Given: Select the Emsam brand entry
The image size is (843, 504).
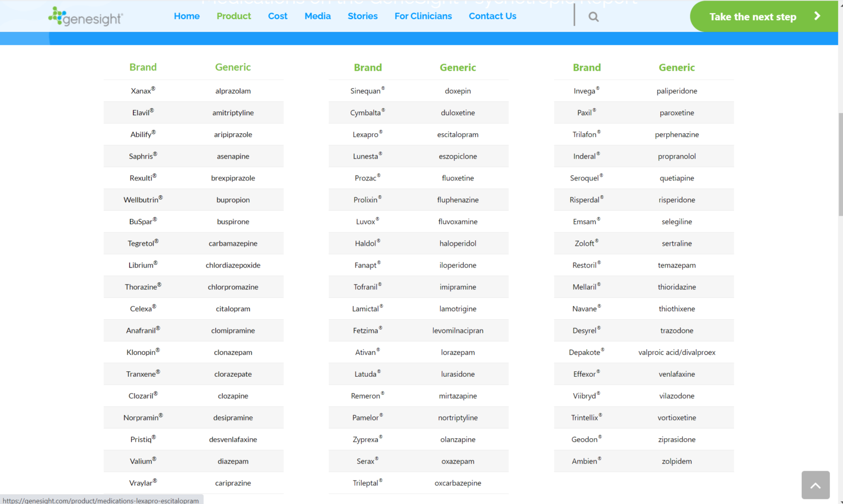Looking at the screenshot, I should coord(587,222).
